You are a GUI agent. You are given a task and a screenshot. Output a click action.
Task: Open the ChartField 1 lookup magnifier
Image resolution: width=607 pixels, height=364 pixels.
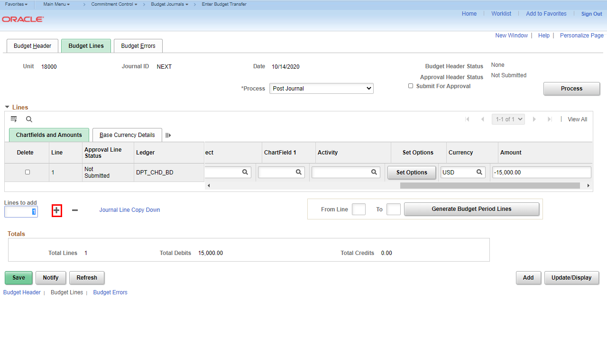click(x=299, y=173)
